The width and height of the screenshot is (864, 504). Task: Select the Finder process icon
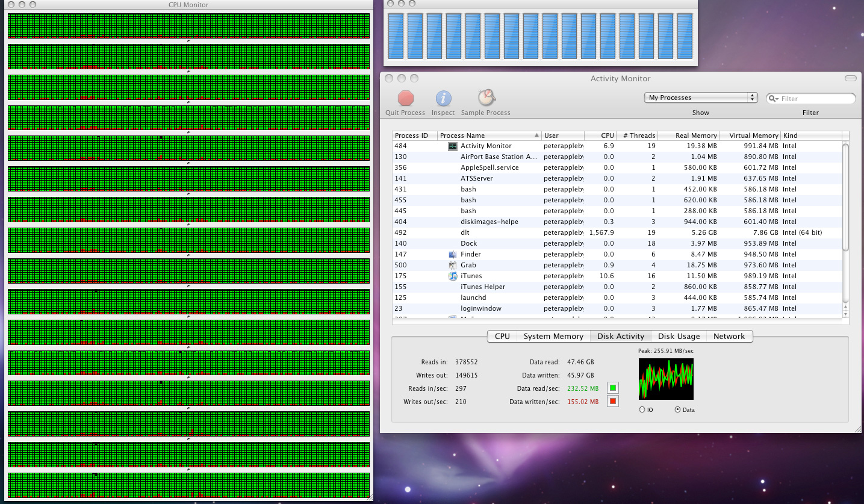tap(453, 254)
